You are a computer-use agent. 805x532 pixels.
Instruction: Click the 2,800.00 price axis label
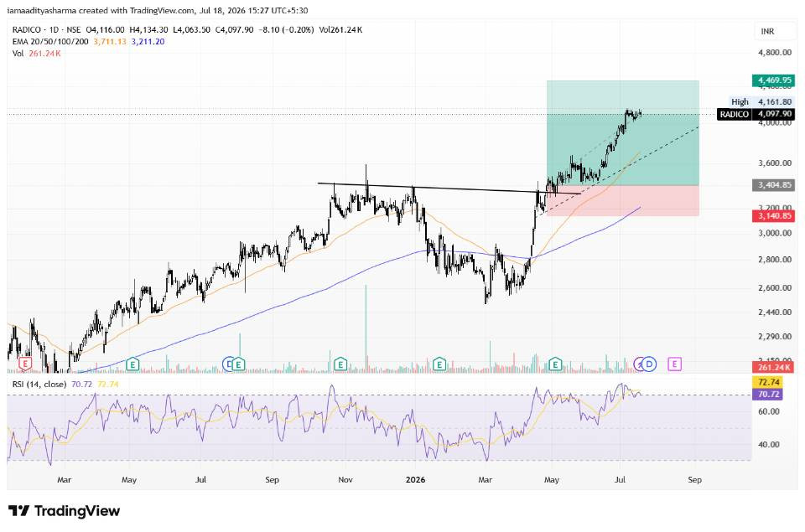pyautogui.click(x=775, y=260)
